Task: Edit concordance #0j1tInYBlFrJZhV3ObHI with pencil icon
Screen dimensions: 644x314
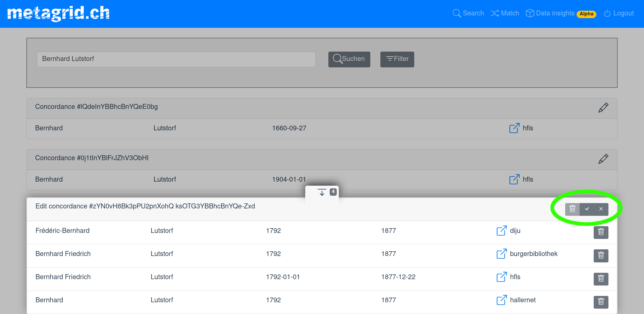Action: [x=603, y=159]
